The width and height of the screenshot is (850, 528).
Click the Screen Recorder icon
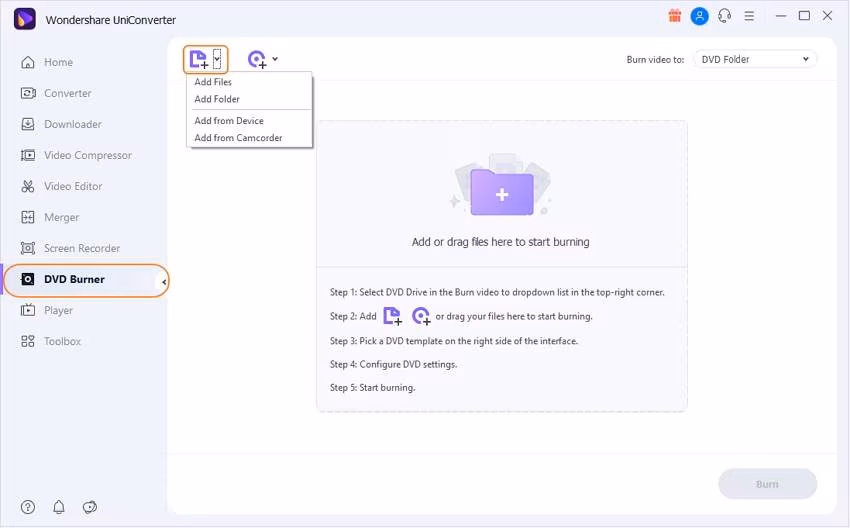28,248
